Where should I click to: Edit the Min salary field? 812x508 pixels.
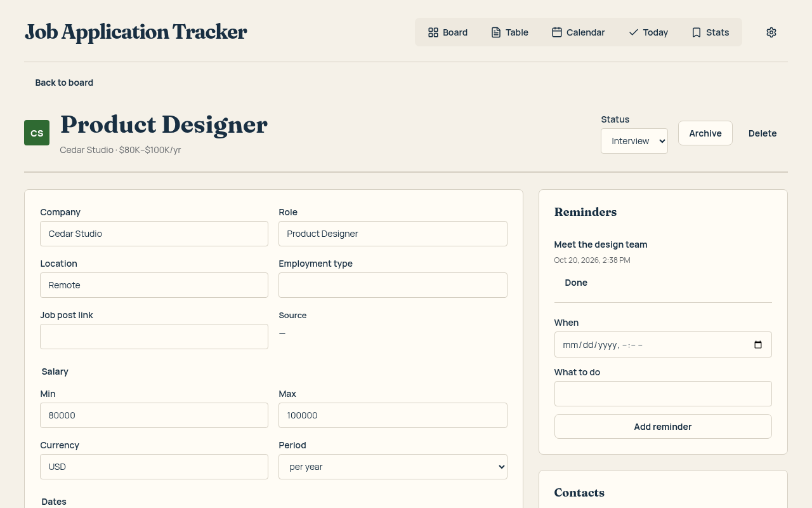click(154, 415)
